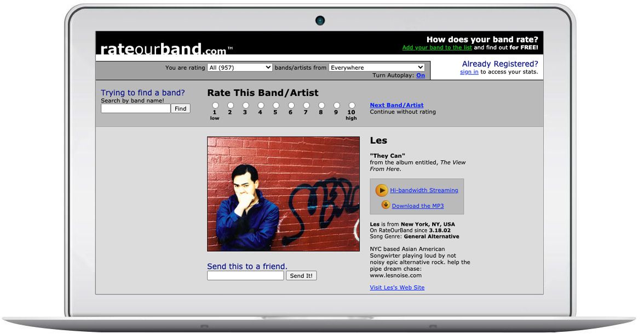Click Download the MP3 link
Viewport: 644px width, 334px height.
(x=417, y=205)
